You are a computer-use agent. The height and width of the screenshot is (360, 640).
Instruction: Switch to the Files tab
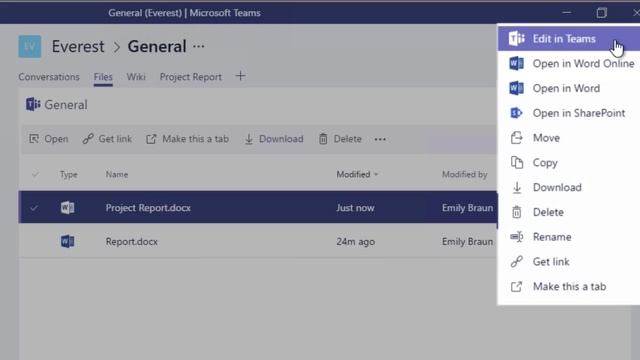103,77
